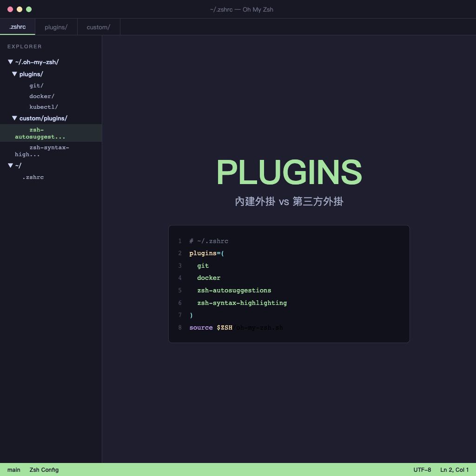Click the main branch in status bar

point(14,469)
